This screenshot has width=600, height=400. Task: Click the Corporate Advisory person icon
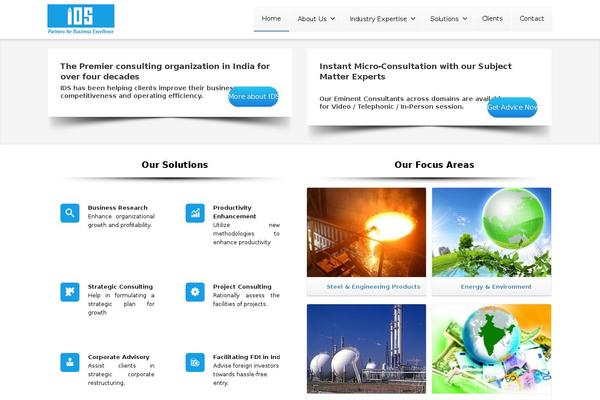coord(70,362)
